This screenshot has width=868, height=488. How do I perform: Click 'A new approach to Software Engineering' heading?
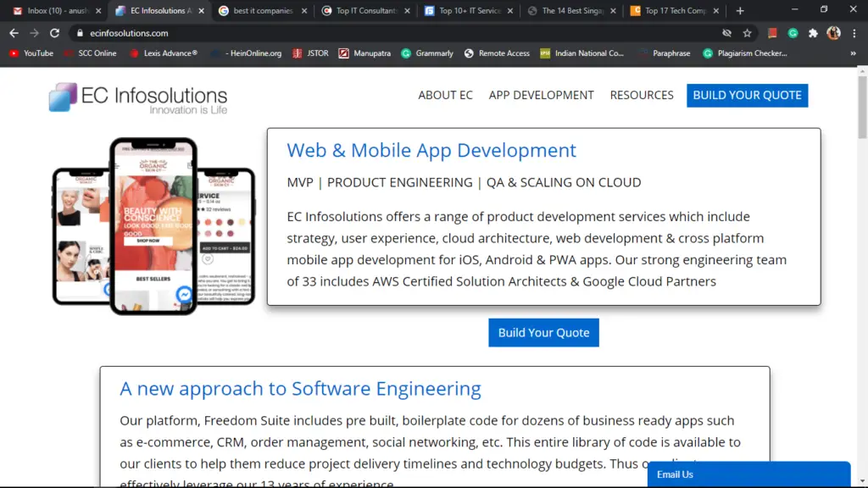point(300,389)
